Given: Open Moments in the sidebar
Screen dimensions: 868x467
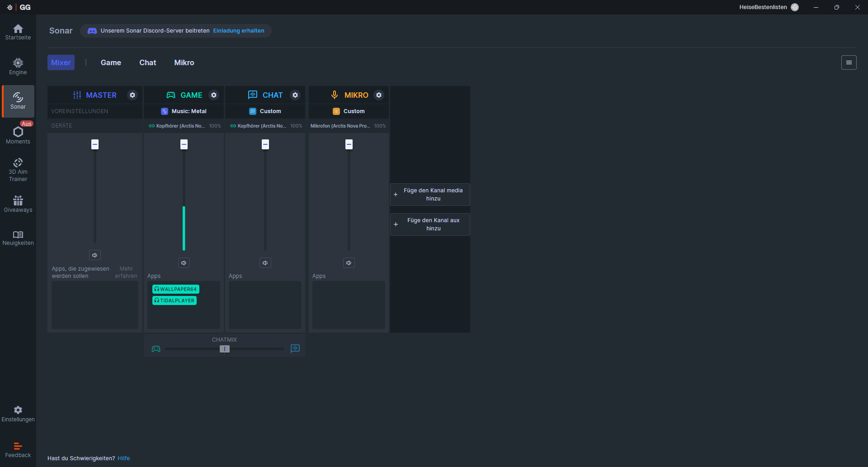Looking at the screenshot, I should 18,135.
